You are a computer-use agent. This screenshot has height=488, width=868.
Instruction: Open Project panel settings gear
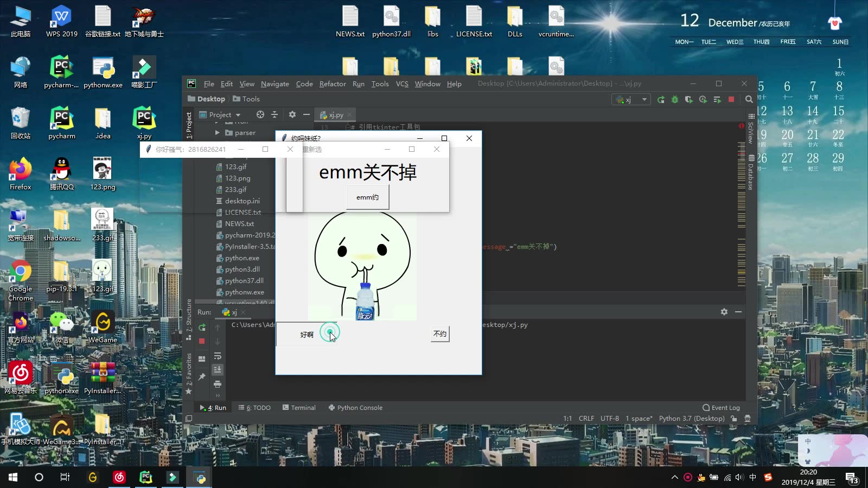click(292, 114)
